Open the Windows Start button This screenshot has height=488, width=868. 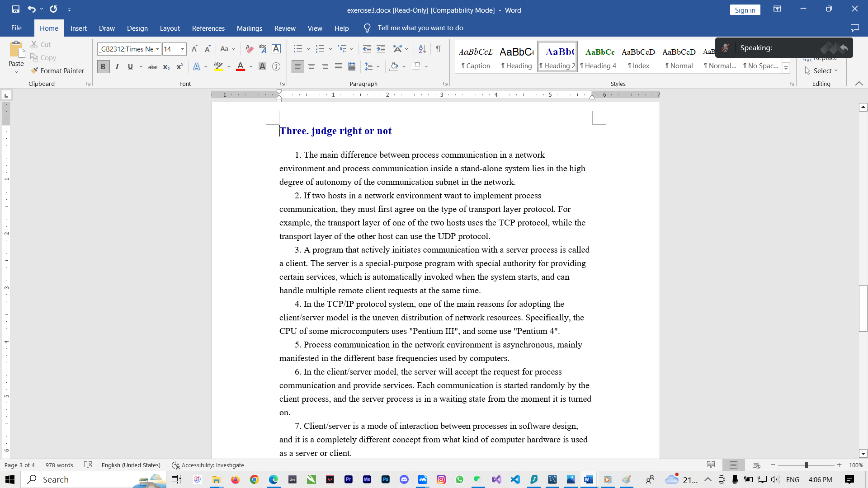coord(10,479)
